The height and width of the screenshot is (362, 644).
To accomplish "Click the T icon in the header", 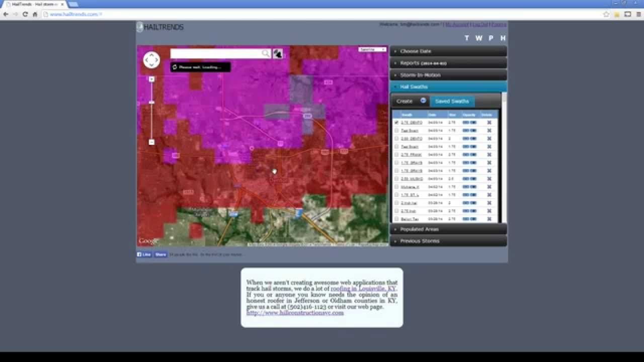I will pos(466,38).
